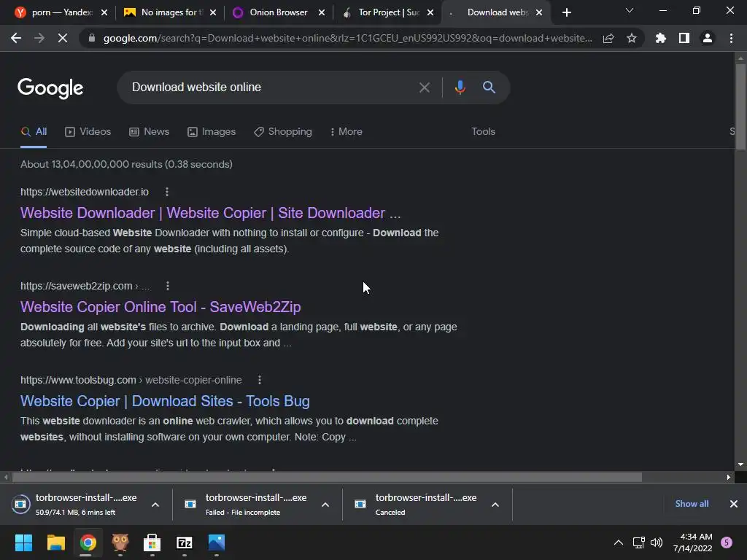This screenshot has width=747, height=560.
Task: Open the Tools Bug Website Copier link
Action: 165,402
